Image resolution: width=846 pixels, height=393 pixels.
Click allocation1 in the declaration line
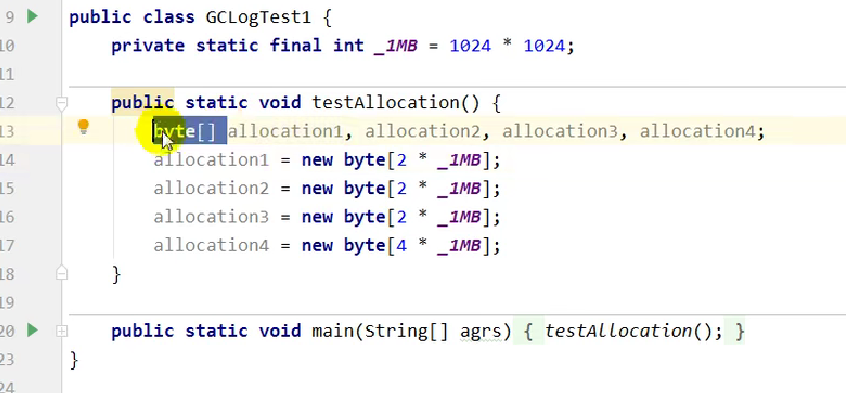(x=285, y=132)
